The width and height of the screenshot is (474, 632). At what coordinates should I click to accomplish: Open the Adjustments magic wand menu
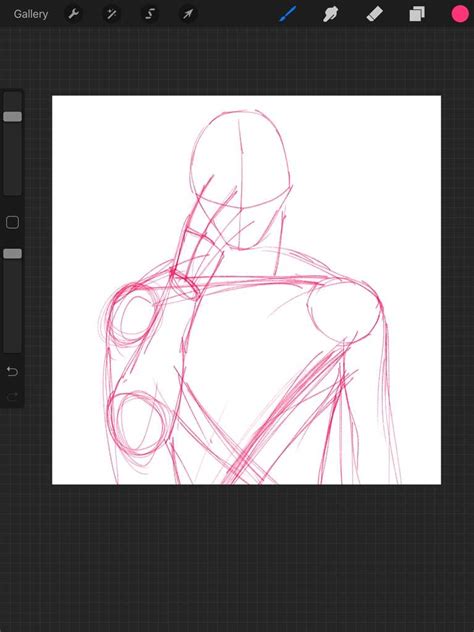pos(112,15)
